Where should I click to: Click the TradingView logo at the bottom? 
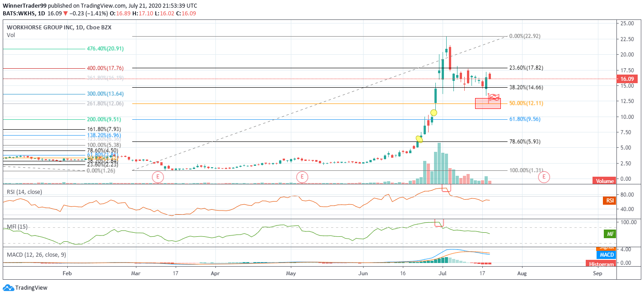[25, 288]
